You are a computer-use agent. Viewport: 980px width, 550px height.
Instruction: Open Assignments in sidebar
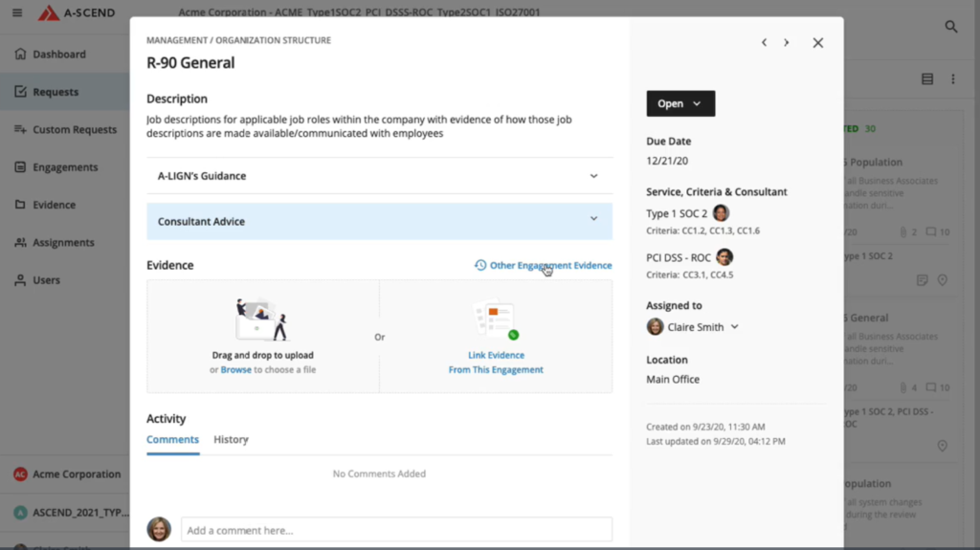[65, 242]
